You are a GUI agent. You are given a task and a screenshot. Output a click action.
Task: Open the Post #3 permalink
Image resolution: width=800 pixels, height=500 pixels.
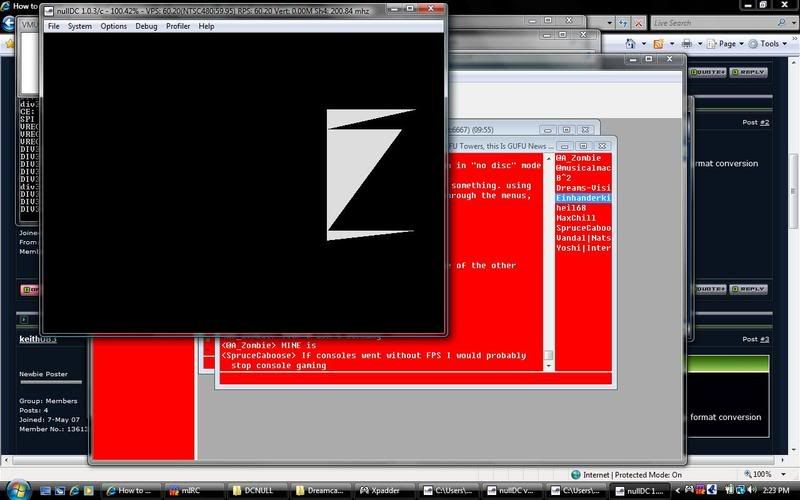pyautogui.click(x=765, y=339)
